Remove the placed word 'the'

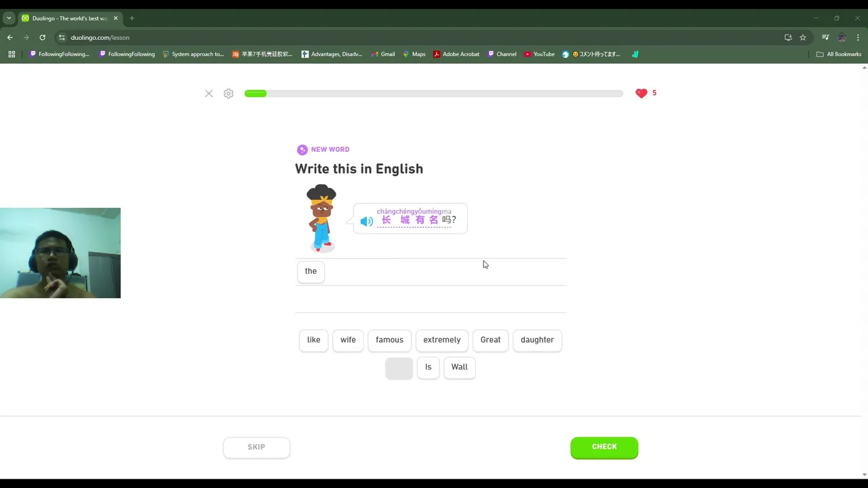point(311,271)
